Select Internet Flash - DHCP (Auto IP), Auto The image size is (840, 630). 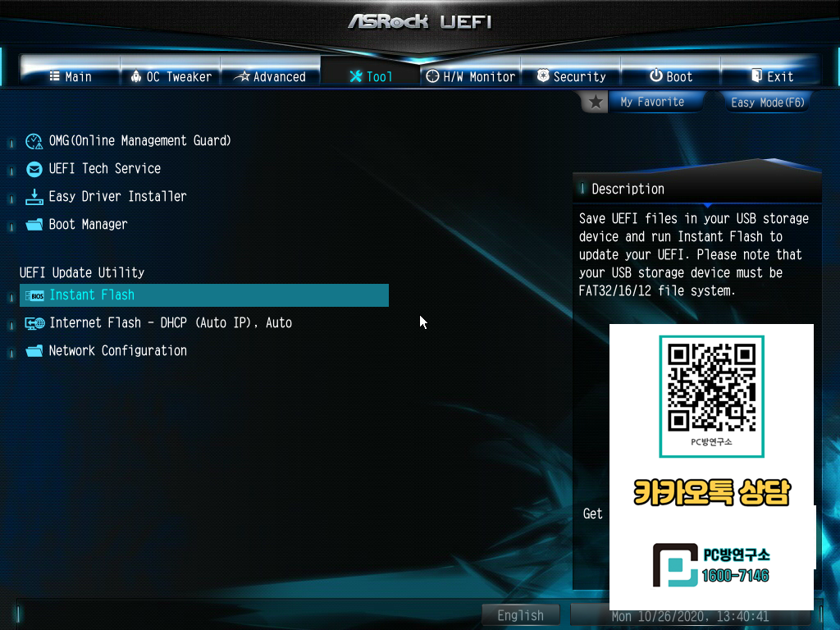171,322
